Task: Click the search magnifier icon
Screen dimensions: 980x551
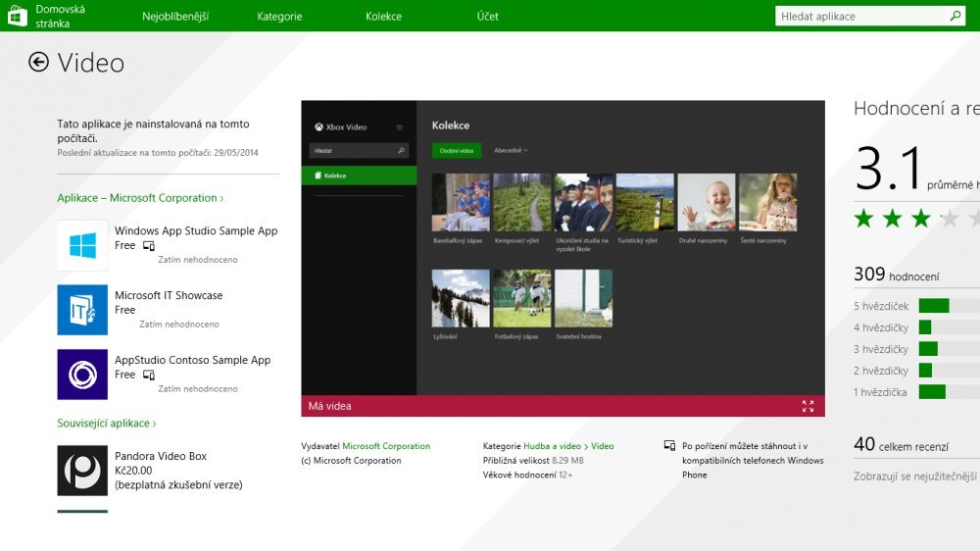Action: [955, 16]
